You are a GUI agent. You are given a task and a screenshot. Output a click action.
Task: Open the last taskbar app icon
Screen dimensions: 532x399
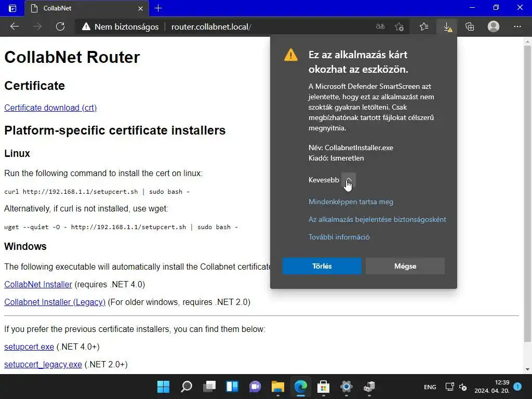tap(369, 387)
